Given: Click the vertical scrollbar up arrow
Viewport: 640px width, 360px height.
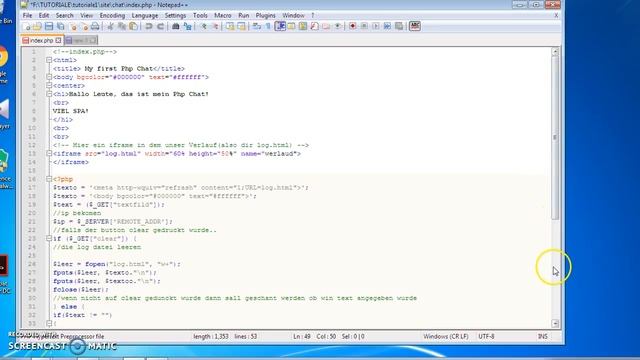Looking at the screenshot, I should [x=555, y=52].
